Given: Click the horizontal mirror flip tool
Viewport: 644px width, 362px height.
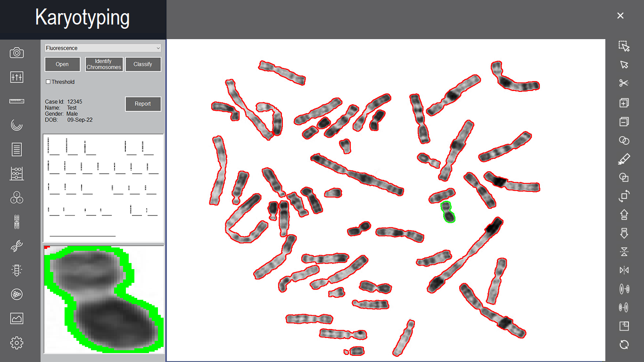Looking at the screenshot, I should point(624,270).
